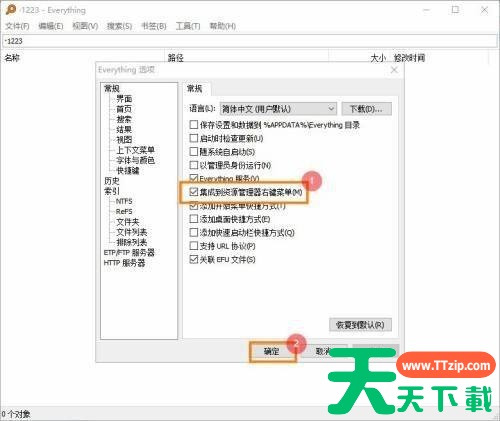Select 视图 in the options tree
Screen dimensions: 500x421
(124, 140)
